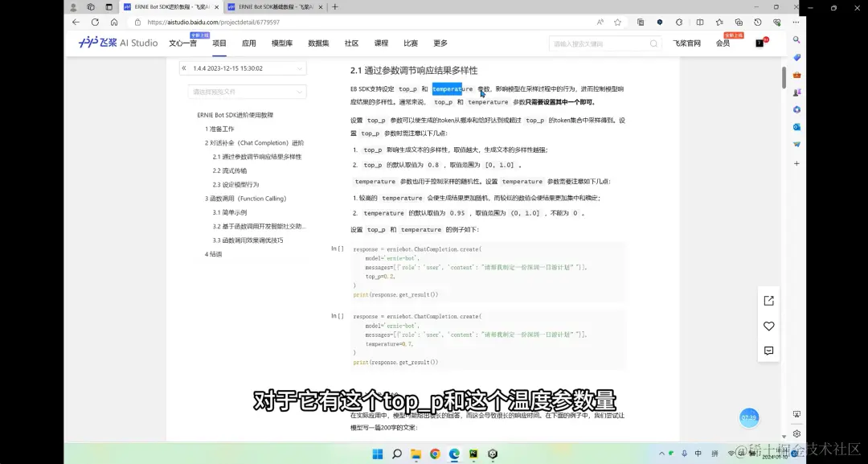The height and width of the screenshot is (464, 868).
Task: Open notifications icon with red badge
Action: (x=760, y=43)
